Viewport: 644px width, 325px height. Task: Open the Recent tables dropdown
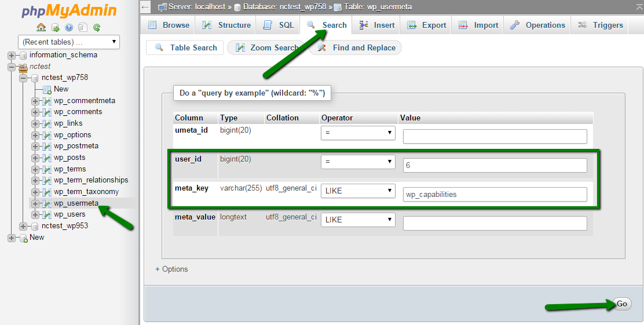[69, 42]
